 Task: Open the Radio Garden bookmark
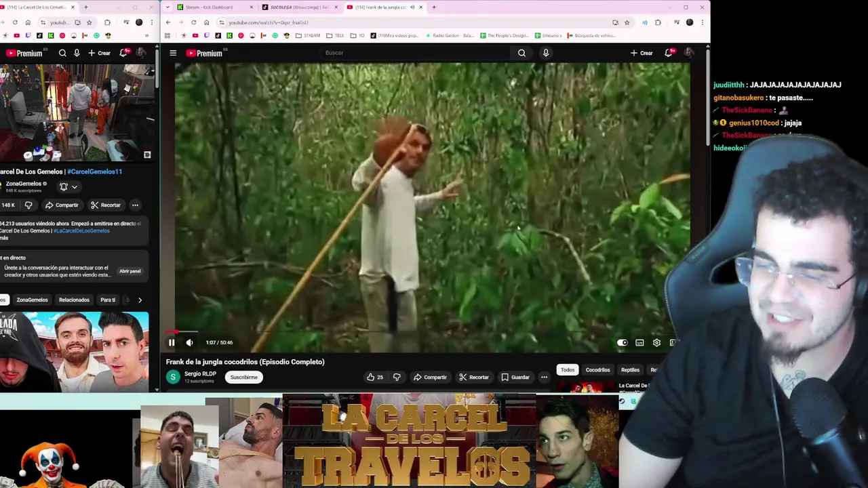click(x=449, y=35)
